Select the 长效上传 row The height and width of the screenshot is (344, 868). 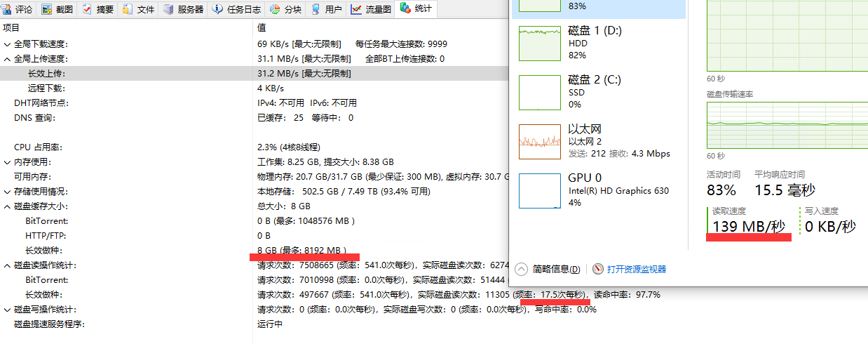pyautogui.click(x=255, y=73)
